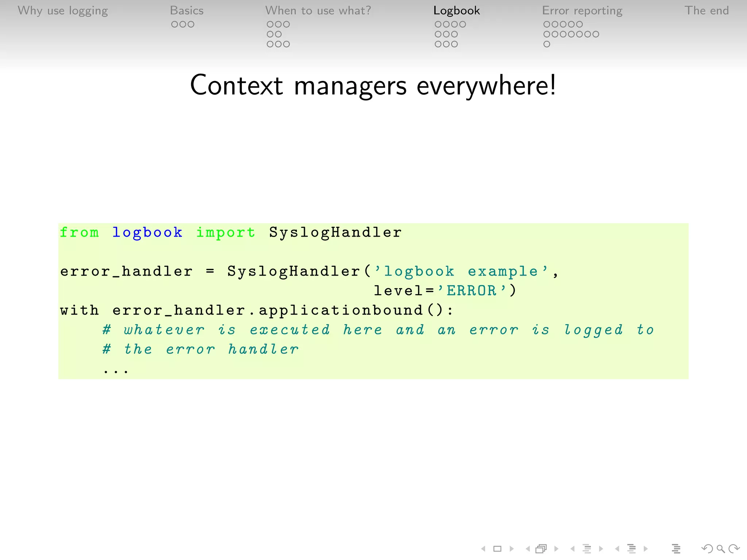Jump to 'When to use what?' section
Image resolution: width=747 pixels, height=560 pixels.
(x=318, y=11)
